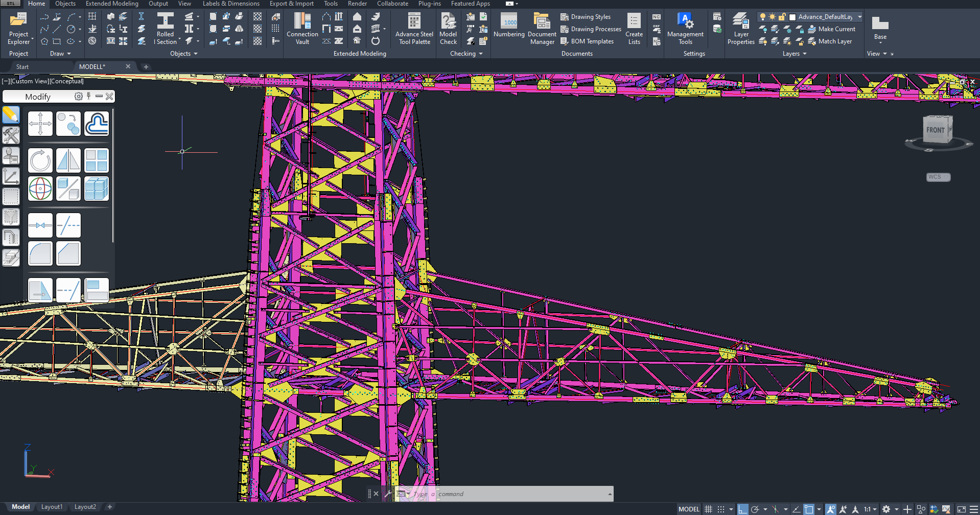Add a new drawing tab with plus
This screenshot has width=980, height=515.
point(146,67)
